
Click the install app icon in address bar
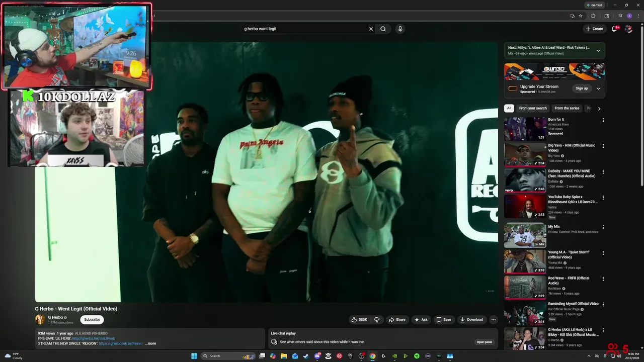coord(572,16)
